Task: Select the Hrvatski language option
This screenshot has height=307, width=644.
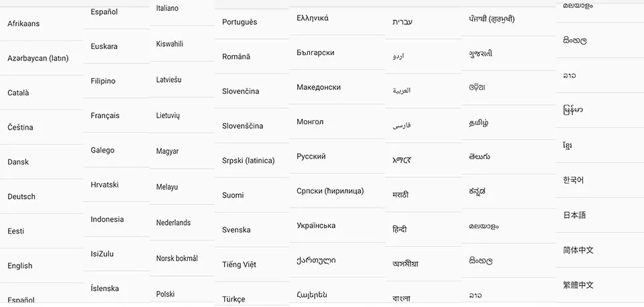Action: (116, 185)
